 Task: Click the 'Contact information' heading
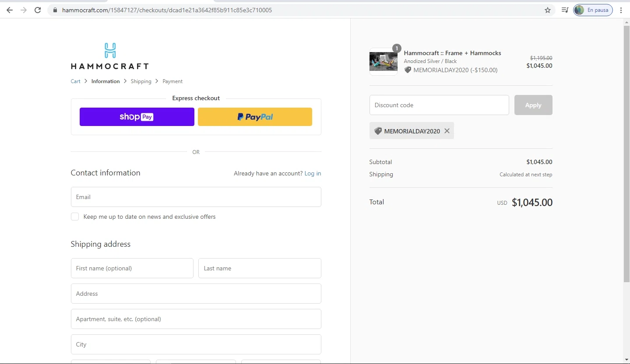(106, 173)
